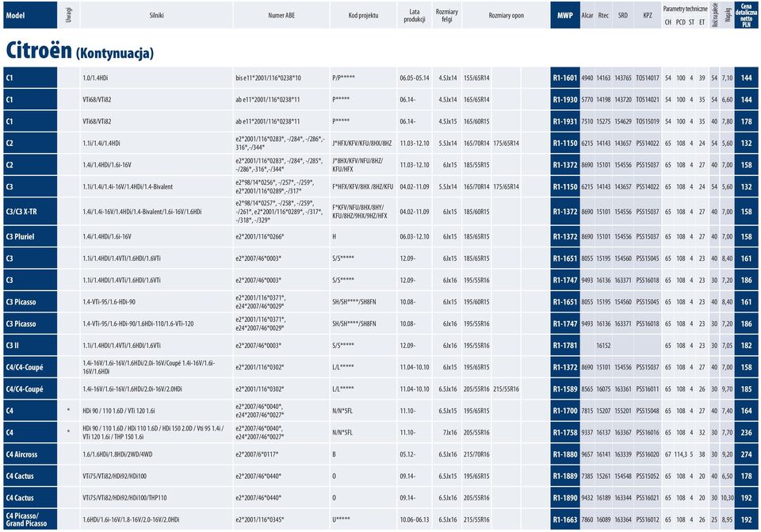Click tire size '155/65R14'
The height and width of the screenshot is (532, 761).
tap(476, 78)
